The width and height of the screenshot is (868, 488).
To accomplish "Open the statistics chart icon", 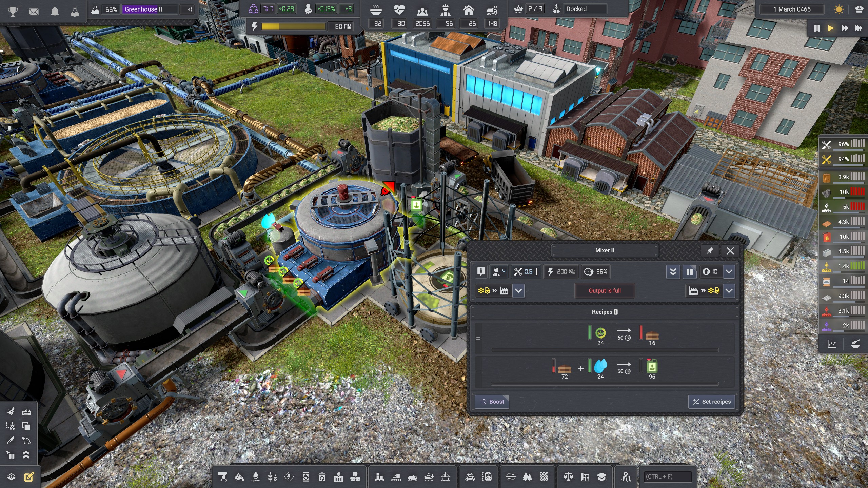I will pos(832,344).
